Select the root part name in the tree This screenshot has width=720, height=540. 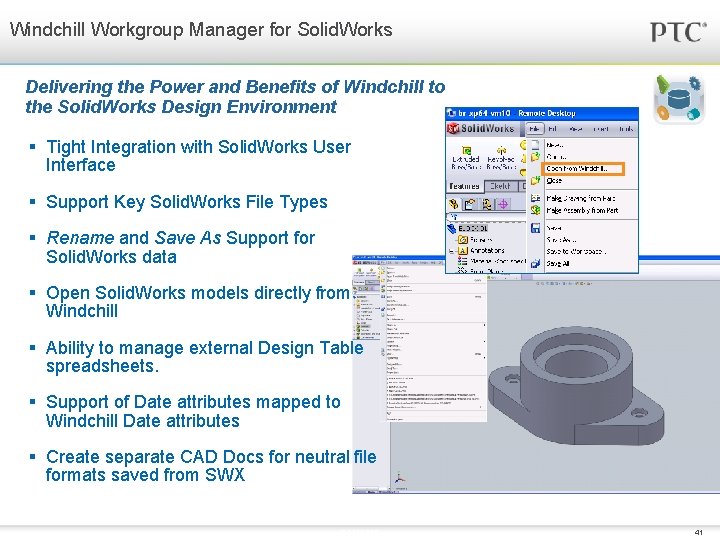(473, 228)
